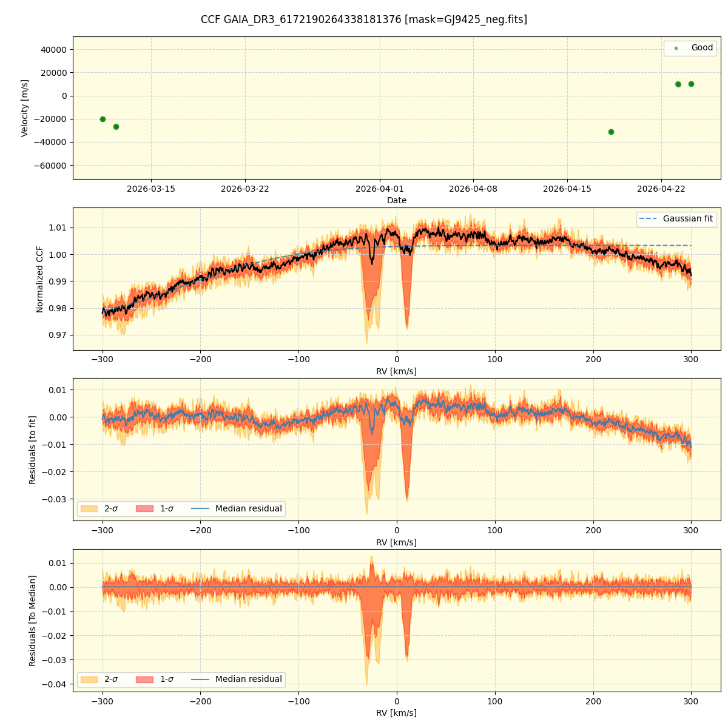Click the 'Residuals [To Median]' axis label

(33, 621)
